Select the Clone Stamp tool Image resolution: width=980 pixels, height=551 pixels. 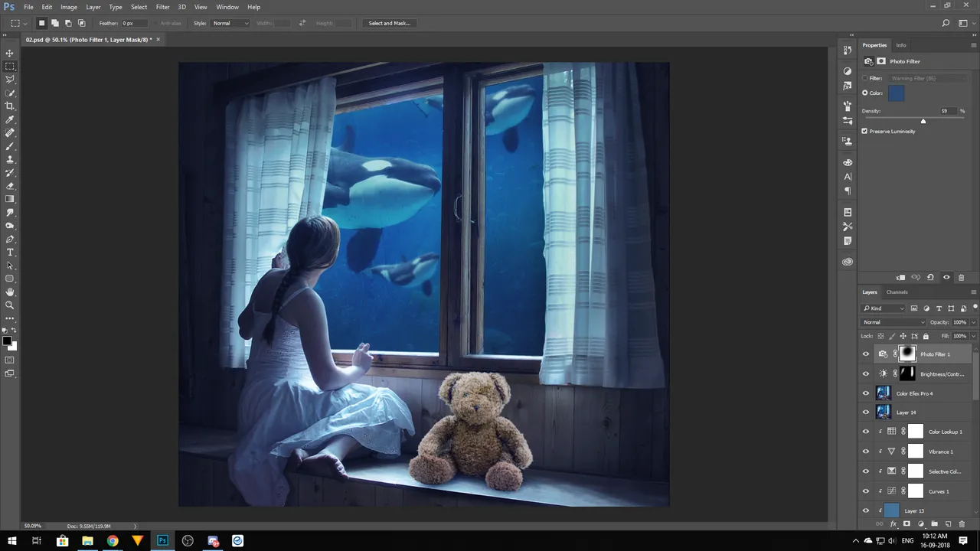point(10,159)
